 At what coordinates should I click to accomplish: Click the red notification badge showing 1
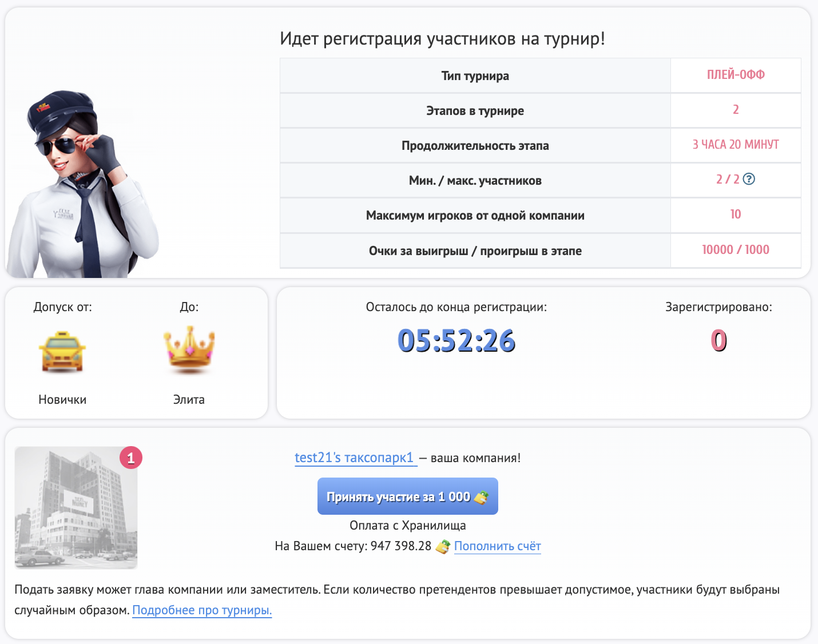click(x=130, y=458)
